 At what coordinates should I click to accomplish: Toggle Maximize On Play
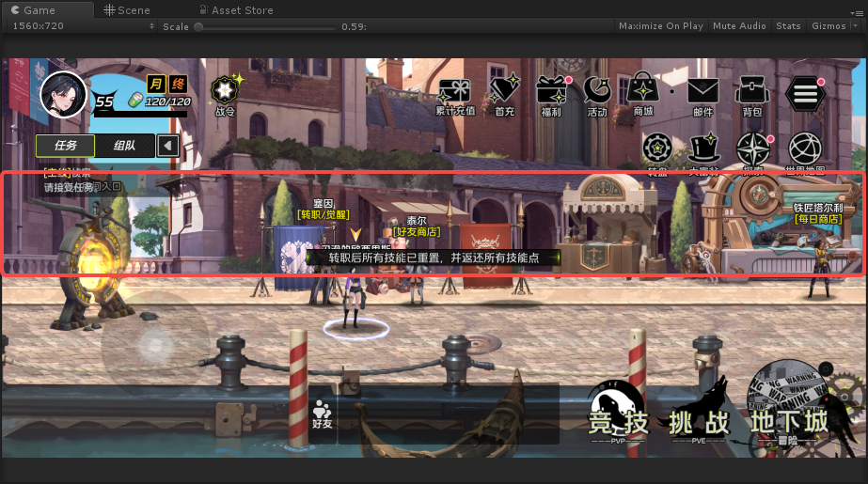(660, 26)
